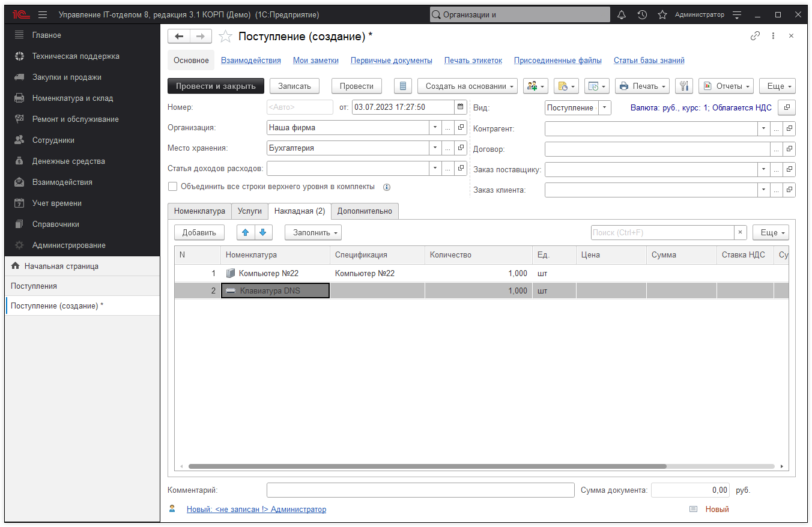This screenshot has width=812, height=527.
Task: Open the Заполнить dropdown
Action: pyautogui.click(x=313, y=232)
